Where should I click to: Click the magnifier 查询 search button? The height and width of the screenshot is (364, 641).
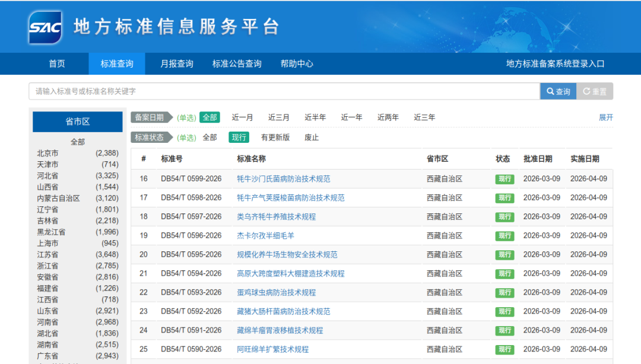[x=558, y=91]
